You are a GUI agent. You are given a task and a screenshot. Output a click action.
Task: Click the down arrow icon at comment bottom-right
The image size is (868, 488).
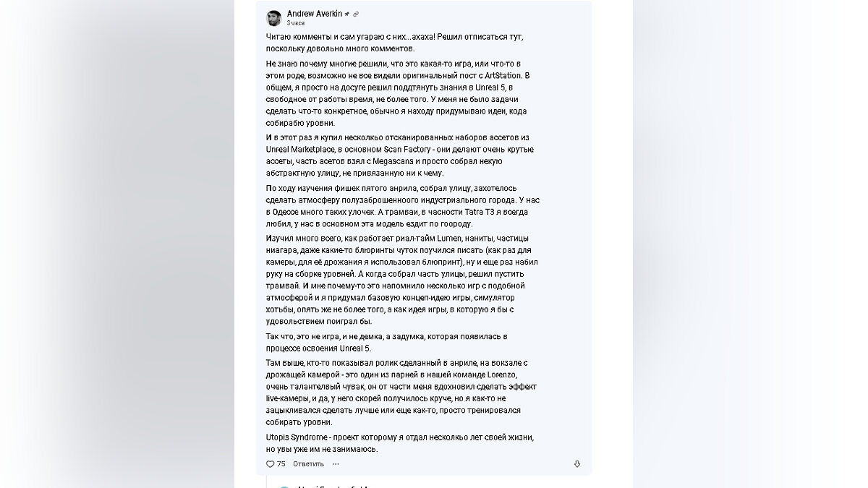576,464
